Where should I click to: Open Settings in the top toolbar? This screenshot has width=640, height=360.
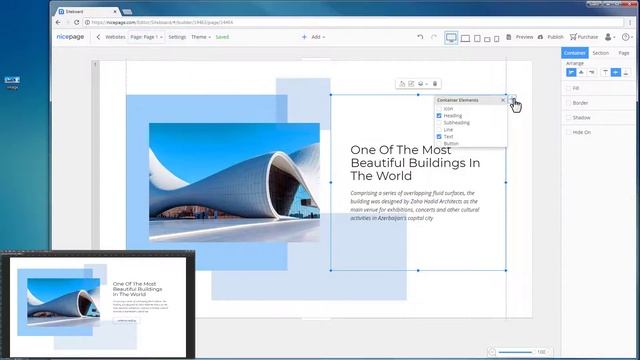[x=177, y=37]
